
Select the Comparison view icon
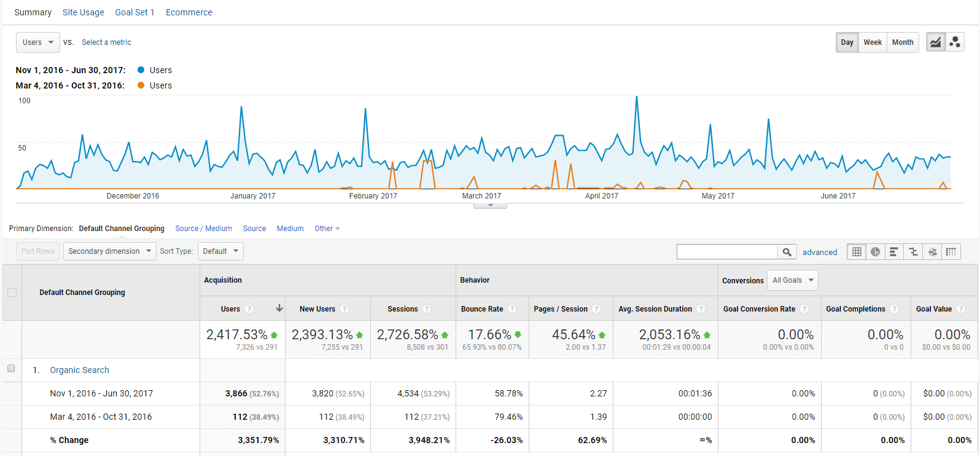coord(913,251)
